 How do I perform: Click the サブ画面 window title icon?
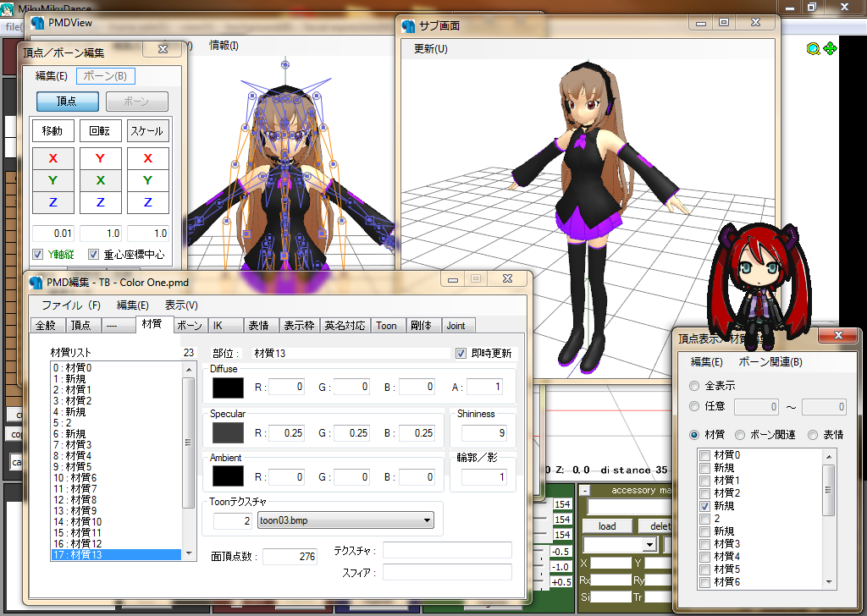pyautogui.click(x=409, y=26)
